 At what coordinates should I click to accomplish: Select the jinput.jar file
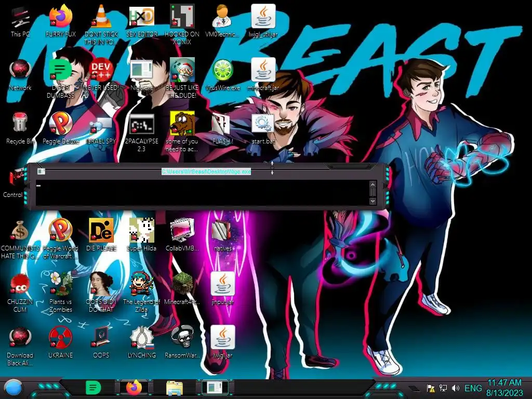(222, 289)
